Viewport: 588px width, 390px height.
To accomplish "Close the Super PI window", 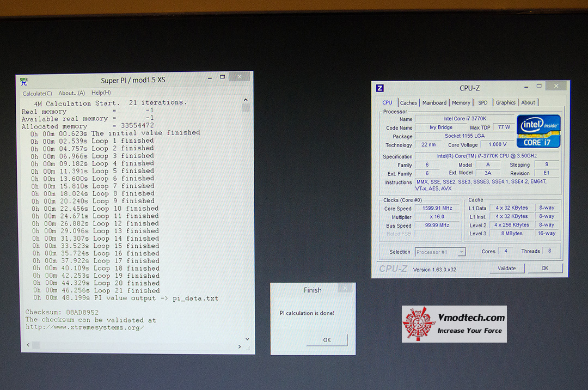I will pos(240,77).
